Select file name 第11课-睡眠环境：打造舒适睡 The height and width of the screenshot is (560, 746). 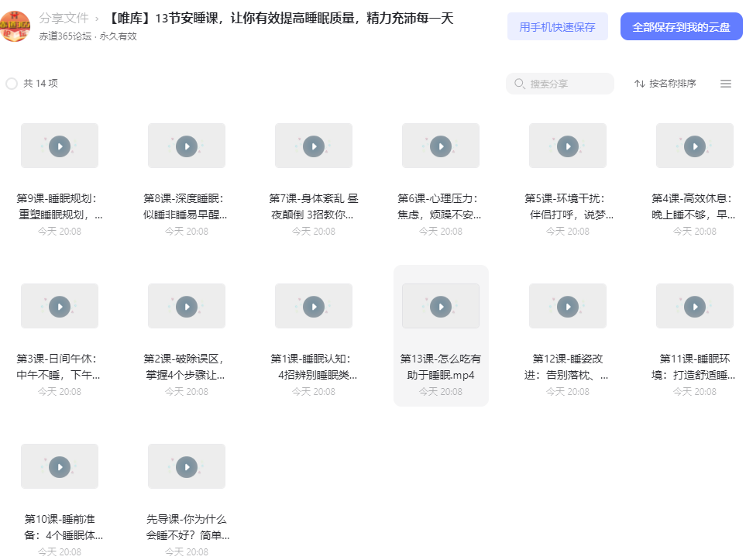693,367
